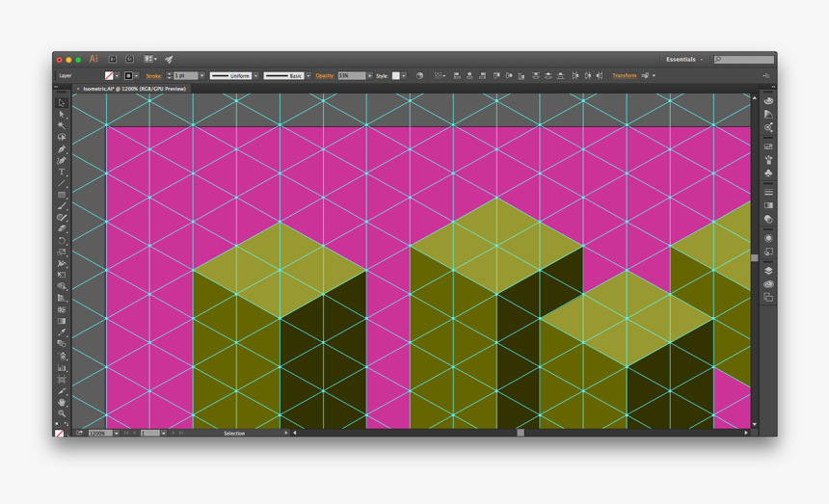This screenshot has height=504, width=829.
Task: Select the Perspective Grid tool
Action: coord(62,298)
